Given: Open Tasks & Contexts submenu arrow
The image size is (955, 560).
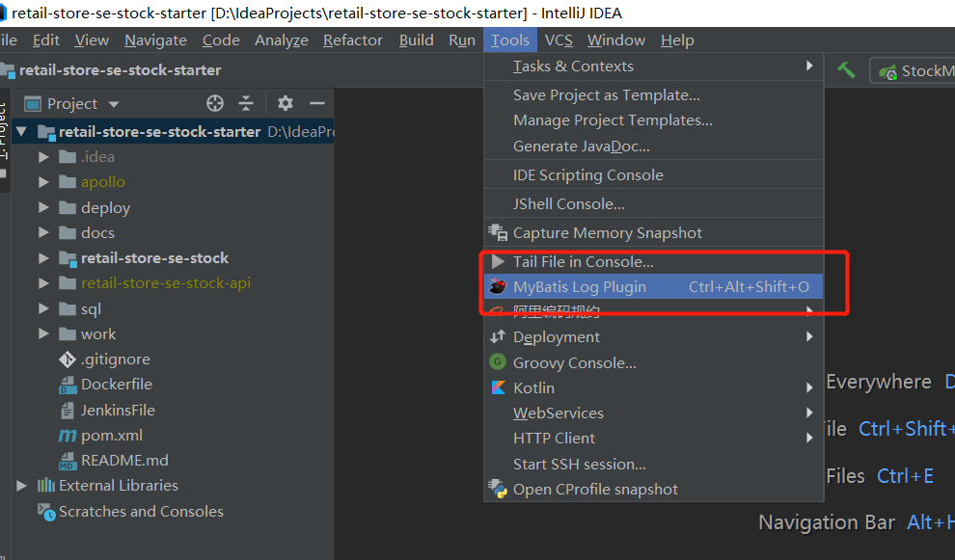Looking at the screenshot, I should point(808,66).
